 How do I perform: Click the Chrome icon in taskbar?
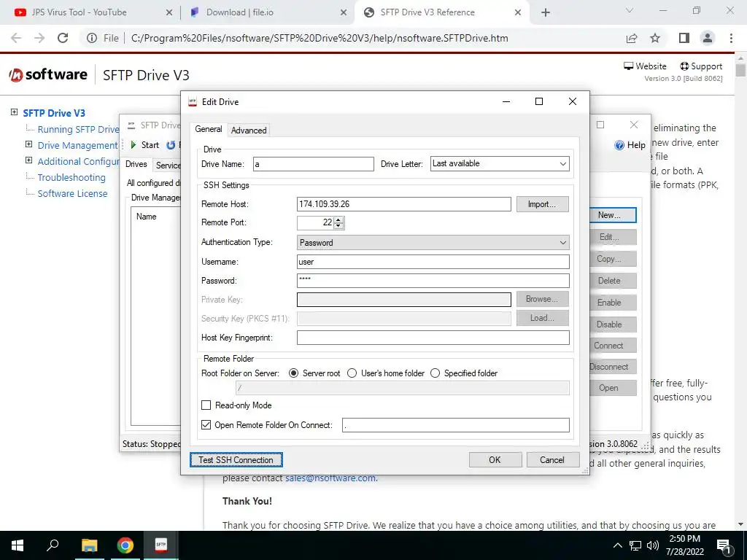tap(125, 545)
